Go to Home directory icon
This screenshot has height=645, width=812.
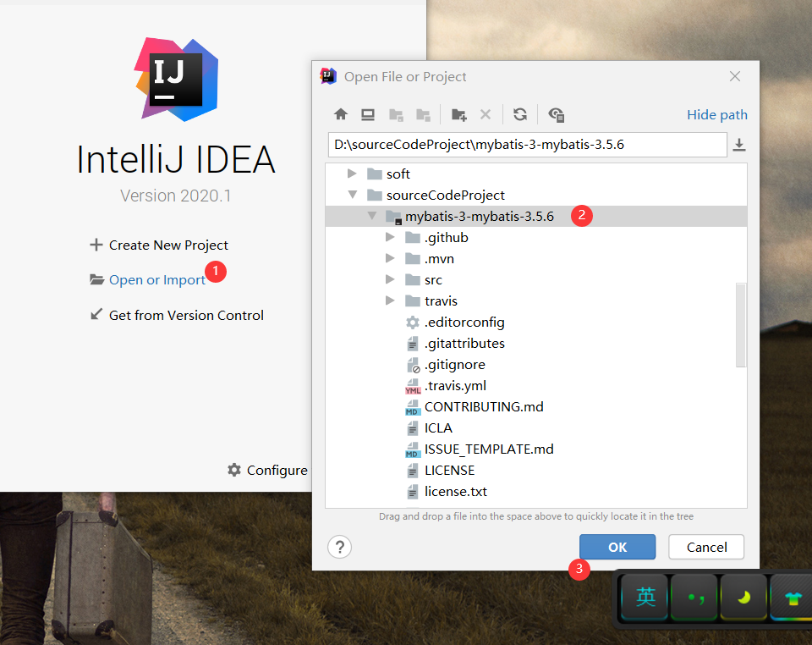(x=341, y=114)
